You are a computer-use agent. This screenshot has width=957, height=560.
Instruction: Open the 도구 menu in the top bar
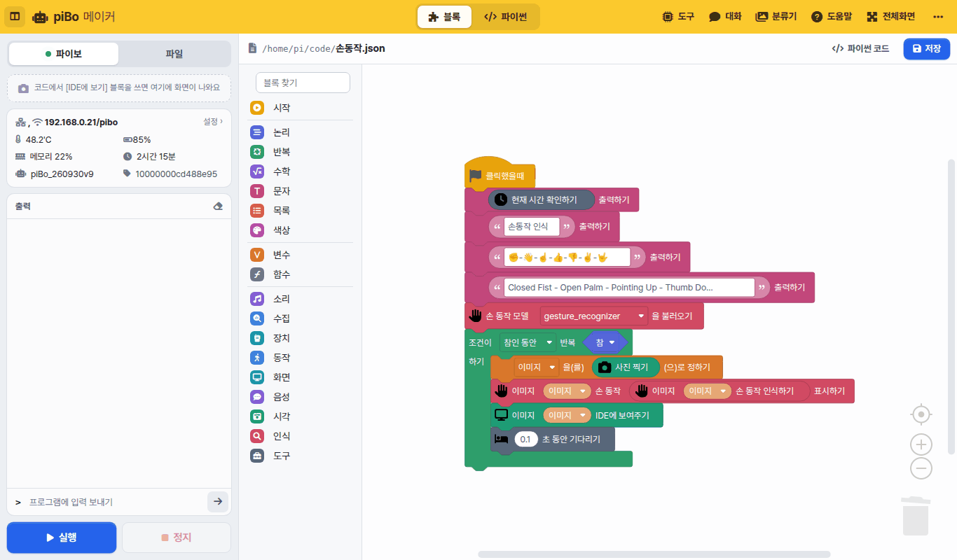(x=678, y=17)
